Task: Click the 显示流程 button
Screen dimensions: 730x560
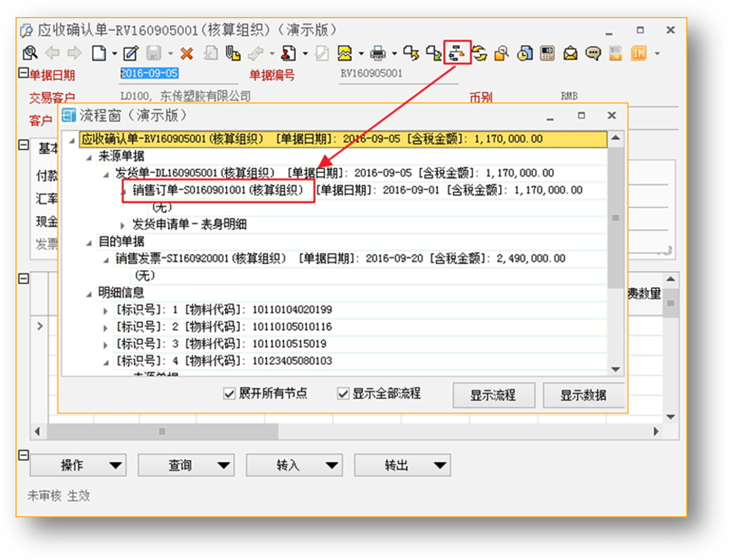Action: [x=492, y=395]
